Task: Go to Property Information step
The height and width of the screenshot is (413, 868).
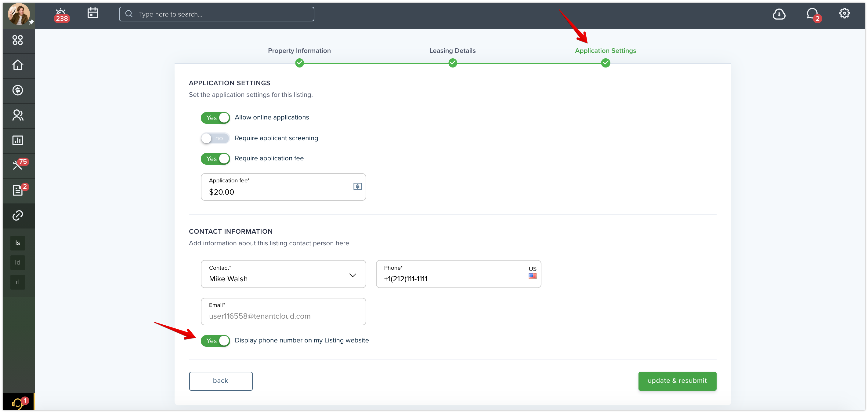Action: click(299, 51)
